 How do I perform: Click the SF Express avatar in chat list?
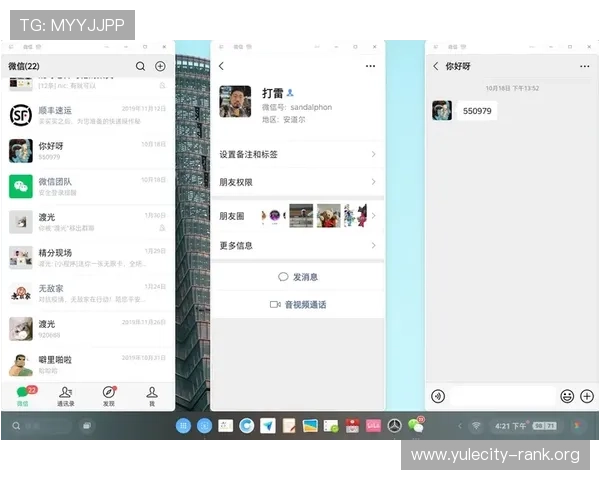pyautogui.click(x=21, y=115)
